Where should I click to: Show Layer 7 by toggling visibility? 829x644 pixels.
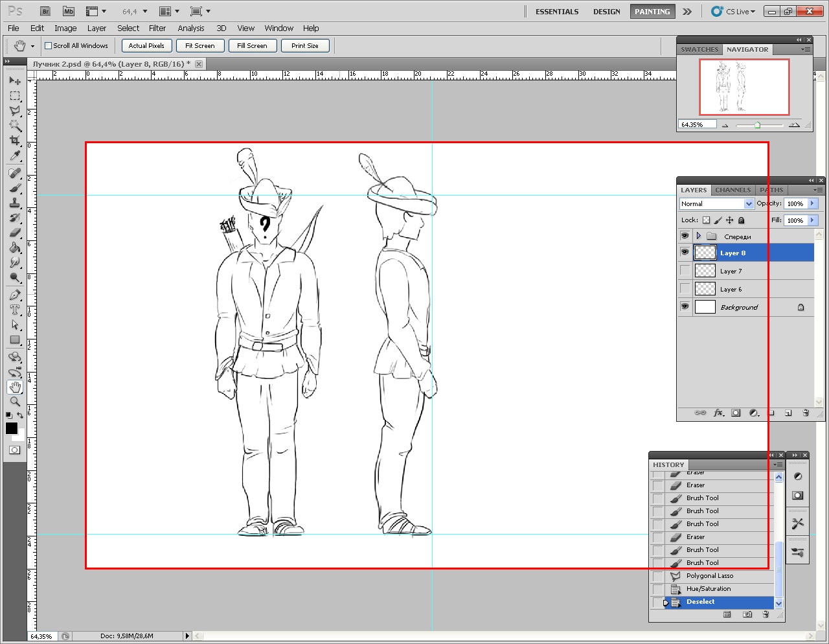(x=685, y=271)
